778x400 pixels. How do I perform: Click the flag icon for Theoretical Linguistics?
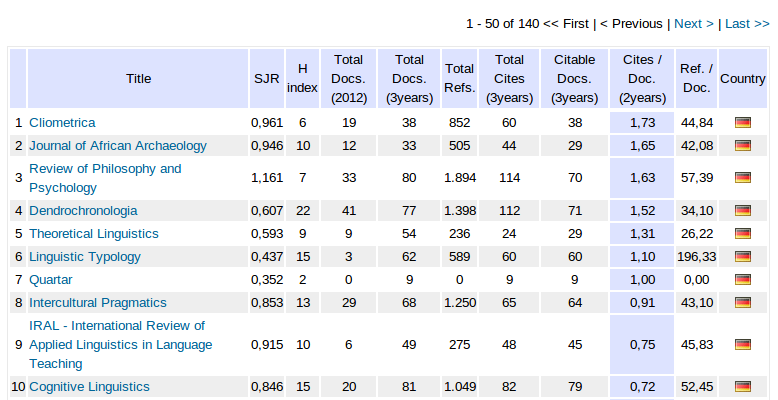743,233
